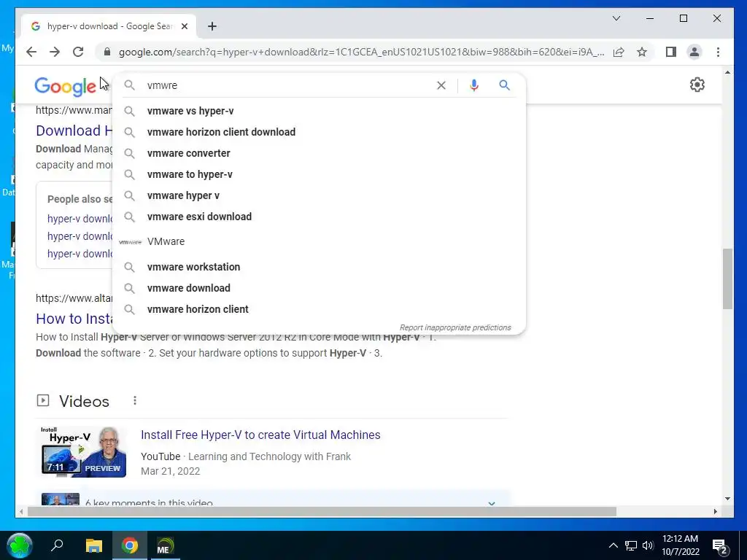This screenshot has width=747, height=560.
Task: Select vmware workstation suggestion
Action: click(320, 267)
